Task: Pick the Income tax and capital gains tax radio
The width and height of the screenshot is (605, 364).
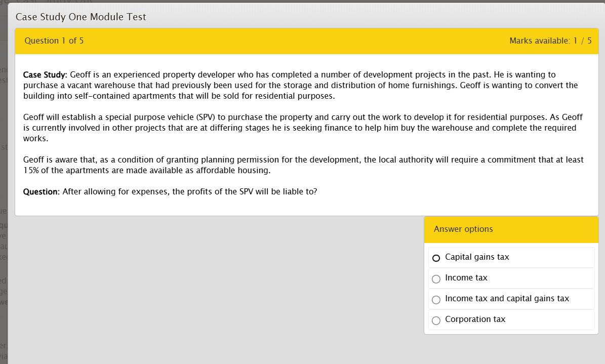Action: 436,300
